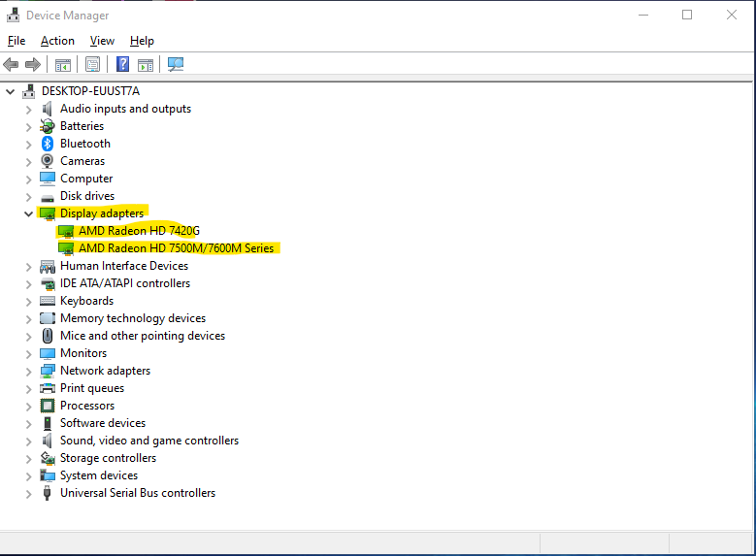The height and width of the screenshot is (556, 756).
Task: Expand the Network adapters chevron
Action: (28, 372)
